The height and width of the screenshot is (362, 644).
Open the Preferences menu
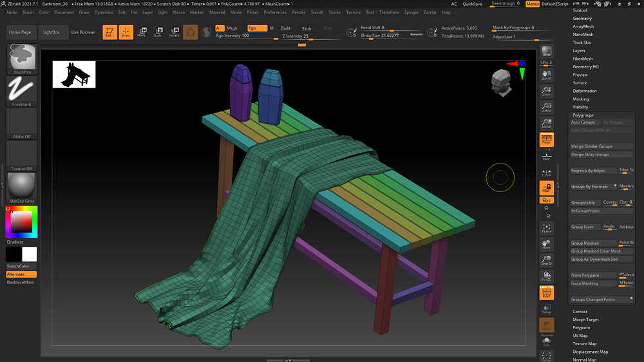click(275, 12)
